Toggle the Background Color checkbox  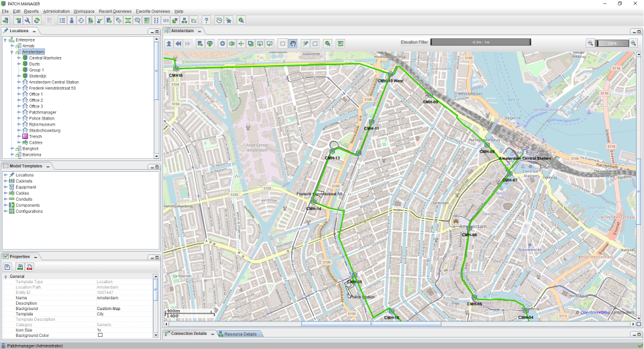(100, 335)
